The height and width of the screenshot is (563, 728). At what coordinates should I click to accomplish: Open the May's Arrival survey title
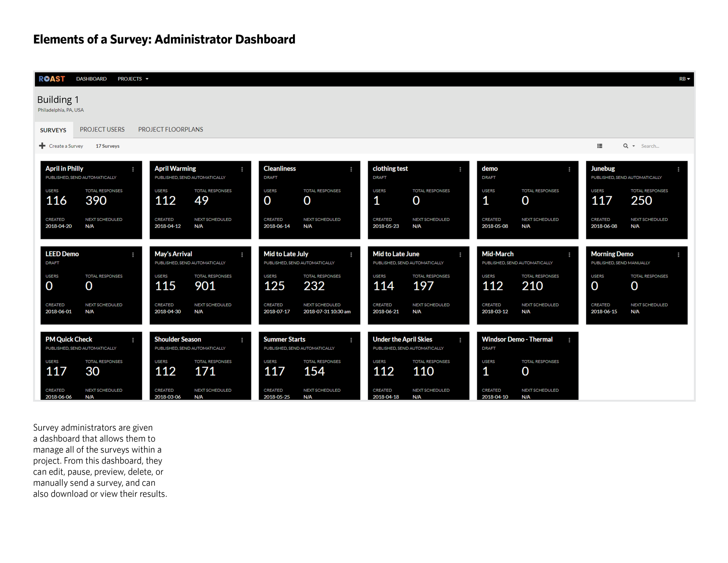173,254
